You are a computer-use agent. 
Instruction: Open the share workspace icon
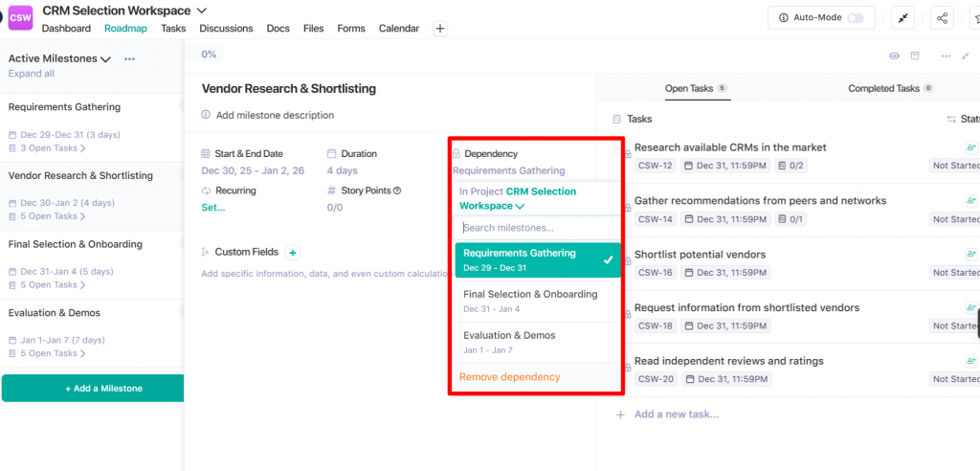coord(942,18)
